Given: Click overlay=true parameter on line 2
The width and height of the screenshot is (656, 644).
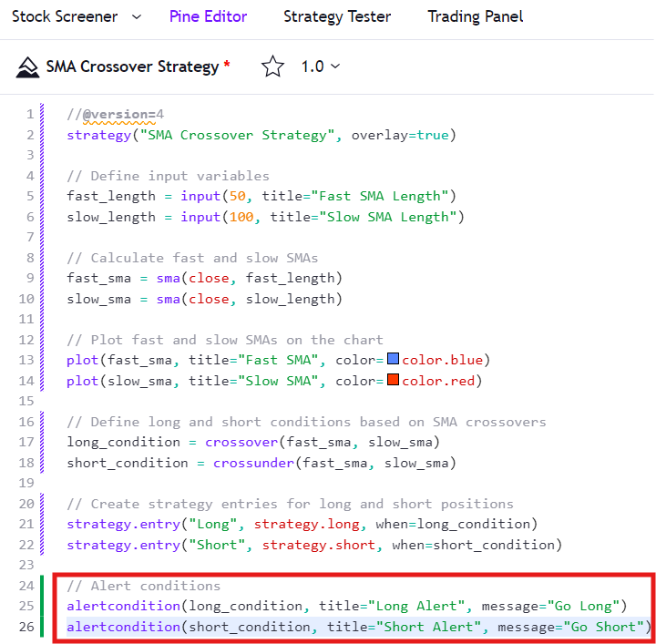Looking at the screenshot, I should [400, 136].
